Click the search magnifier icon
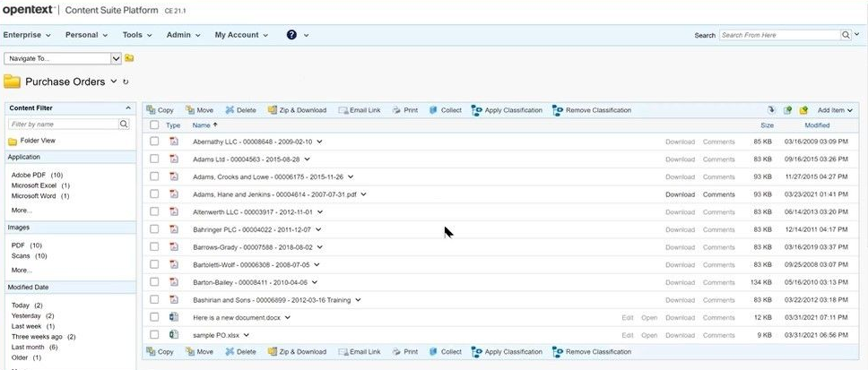This screenshot has height=370, width=868. 846,35
